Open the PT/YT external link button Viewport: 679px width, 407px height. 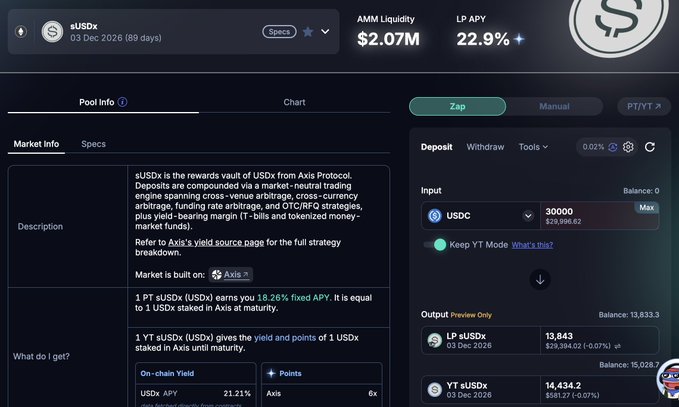(644, 107)
